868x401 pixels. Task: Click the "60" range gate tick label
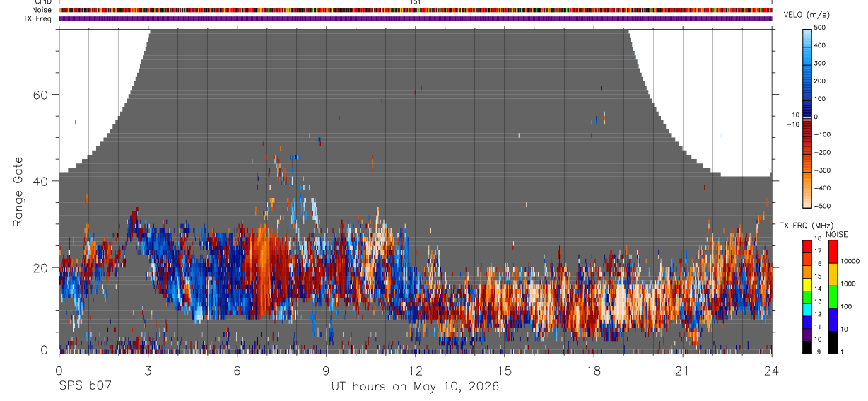pyautogui.click(x=40, y=95)
